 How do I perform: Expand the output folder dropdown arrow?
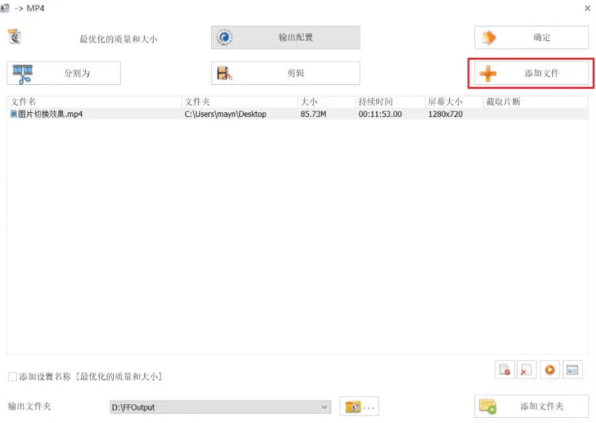click(x=324, y=407)
